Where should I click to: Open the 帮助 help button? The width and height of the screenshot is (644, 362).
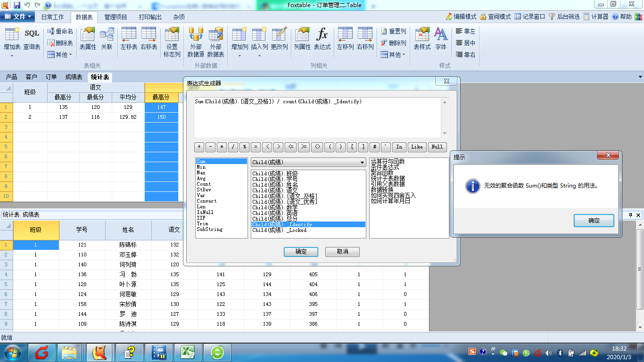(x=622, y=16)
